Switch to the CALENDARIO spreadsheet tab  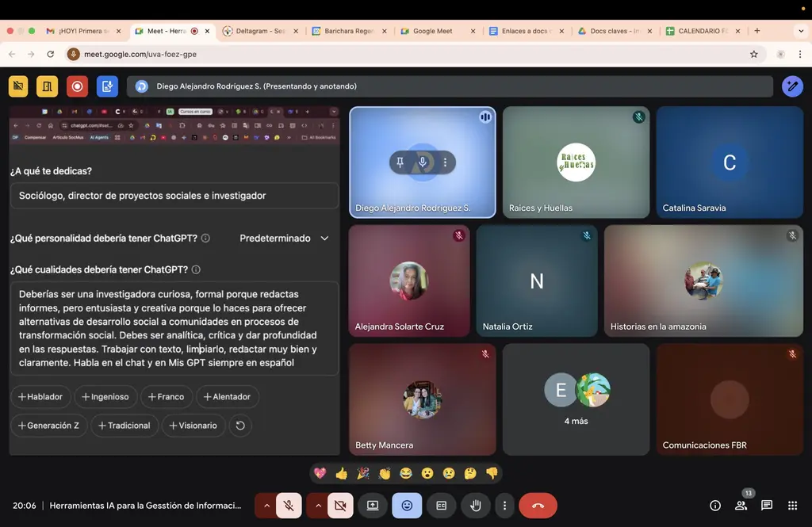point(704,31)
